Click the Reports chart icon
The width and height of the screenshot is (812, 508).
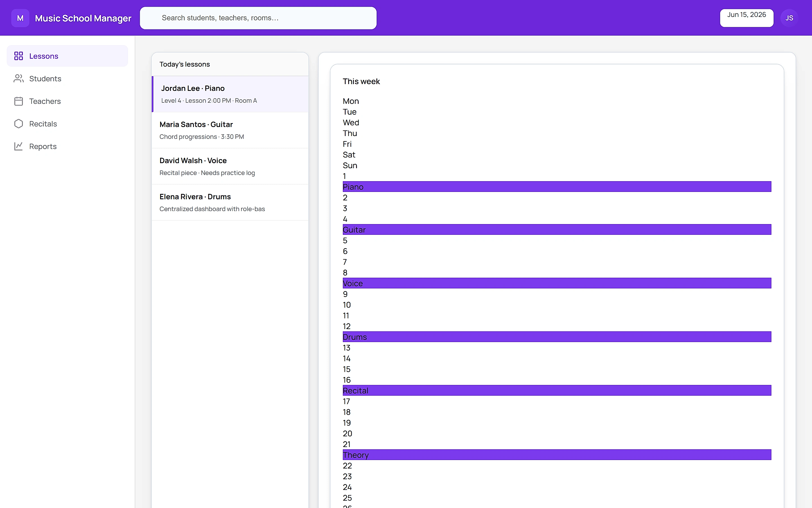point(18,146)
